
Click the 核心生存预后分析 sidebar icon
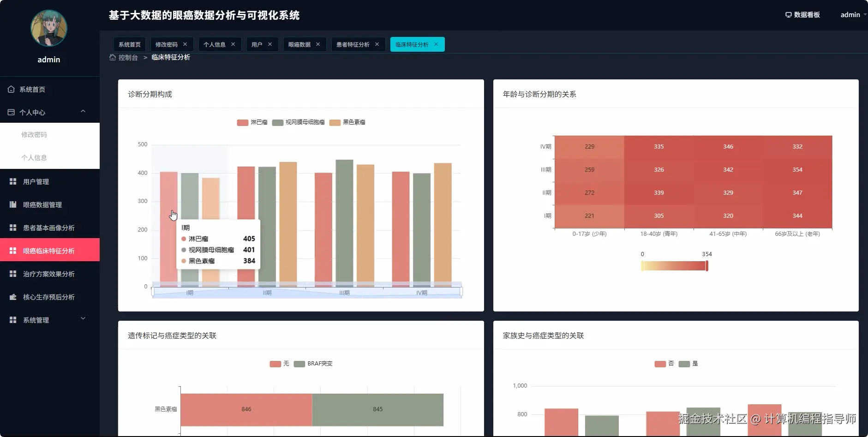pos(13,297)
